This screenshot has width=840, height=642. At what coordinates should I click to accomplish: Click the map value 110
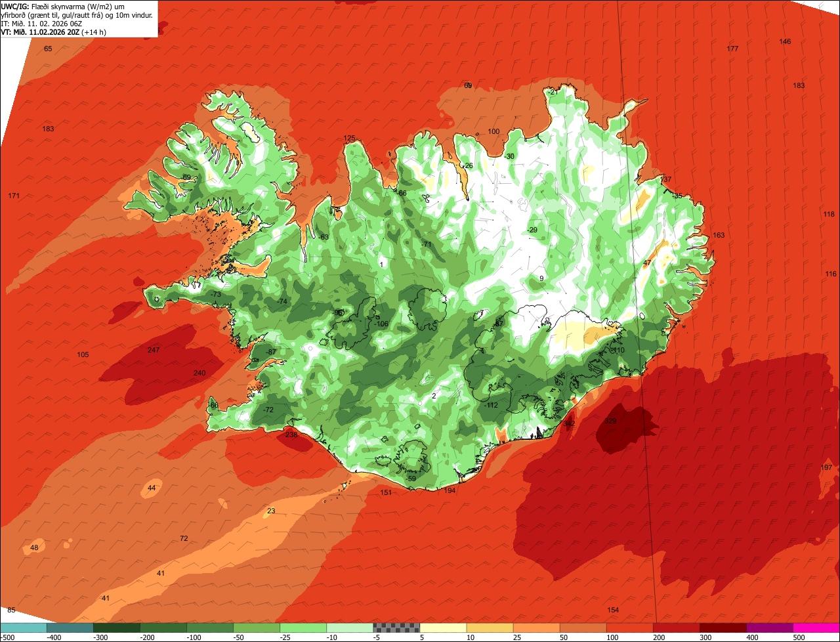pos(619,350)
